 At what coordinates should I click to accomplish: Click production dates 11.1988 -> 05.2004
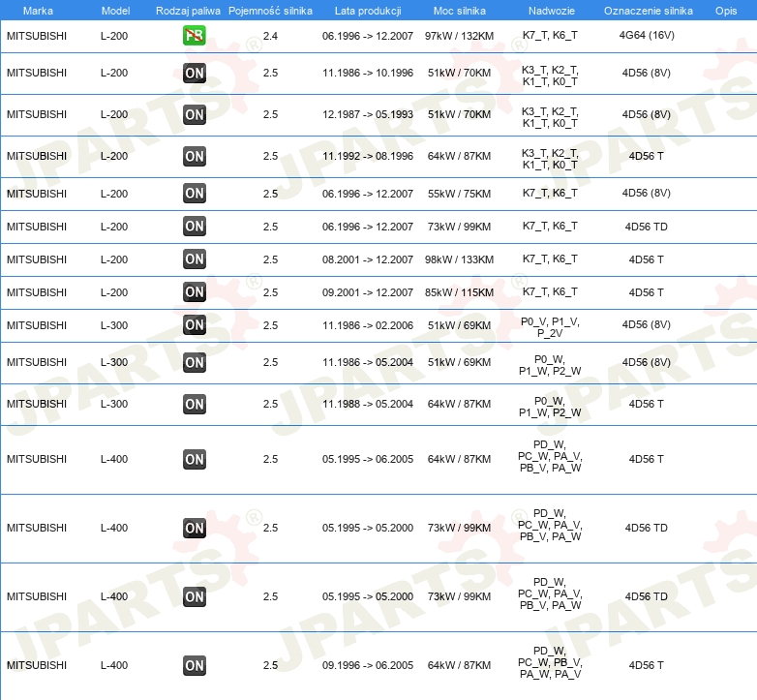[368, 404]
